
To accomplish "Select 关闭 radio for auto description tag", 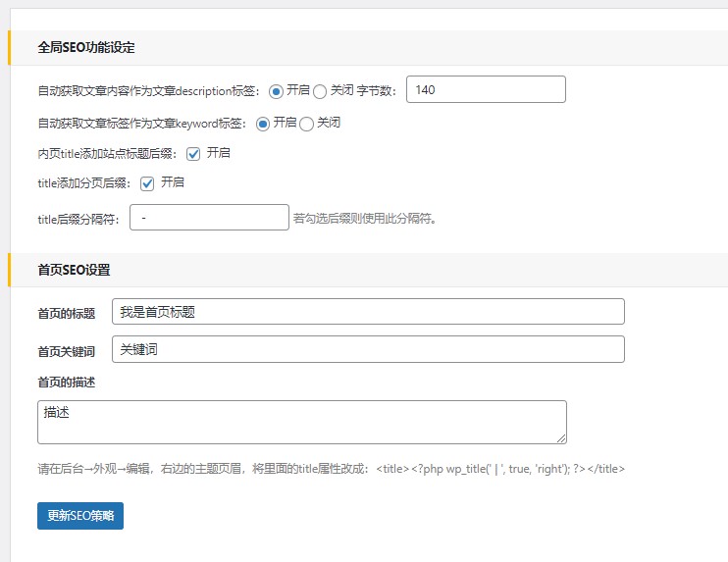I will pyautogui.click(x=320, y=90).
